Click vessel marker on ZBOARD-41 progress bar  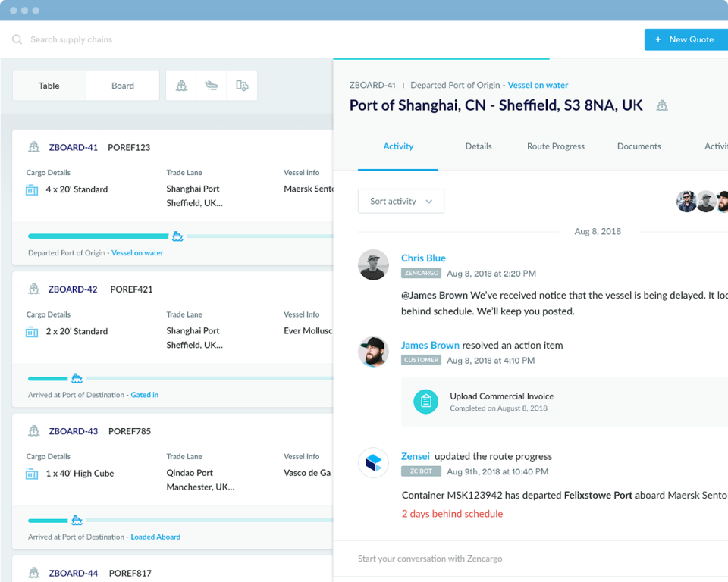click(x=177, y=236)
